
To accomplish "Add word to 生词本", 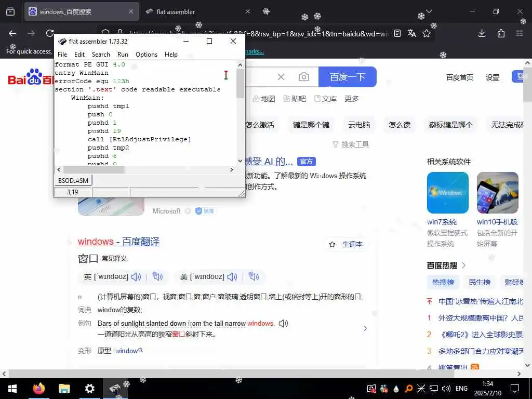I will [346, 244].
